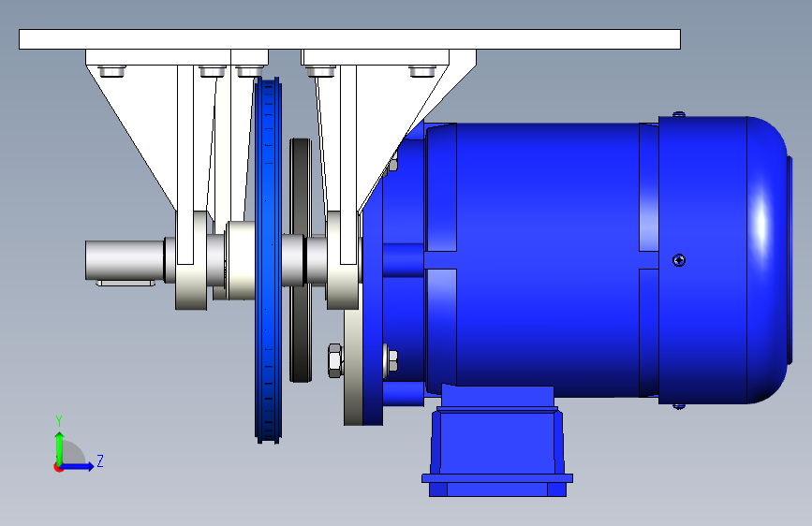Select the protruding gray shaft end
Screen dimensions: 812x526
tap(125, 260)
